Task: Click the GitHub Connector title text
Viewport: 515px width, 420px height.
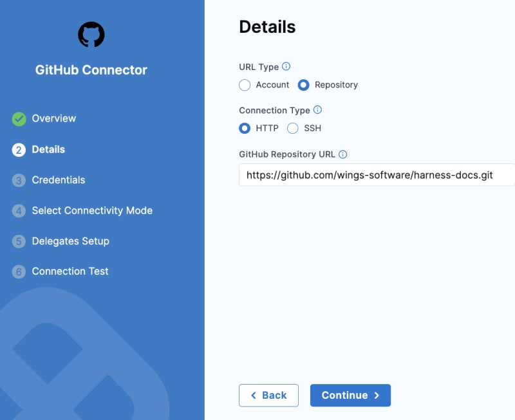Action: [91, 70]
